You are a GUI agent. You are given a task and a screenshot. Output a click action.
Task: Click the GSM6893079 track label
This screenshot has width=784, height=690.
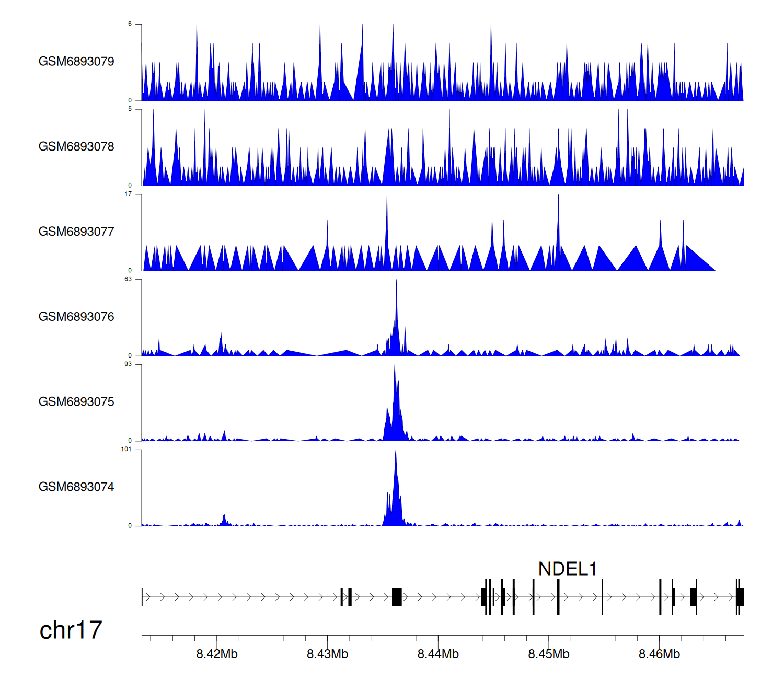[76, 62]
